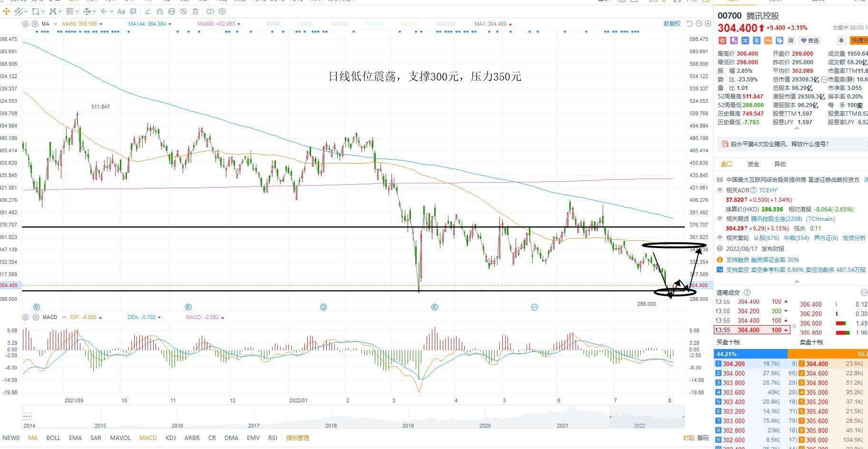Viewport: 868px width, 449px height.
Task: Click the Hong Kong market flag icon
Action: [722, 40]
